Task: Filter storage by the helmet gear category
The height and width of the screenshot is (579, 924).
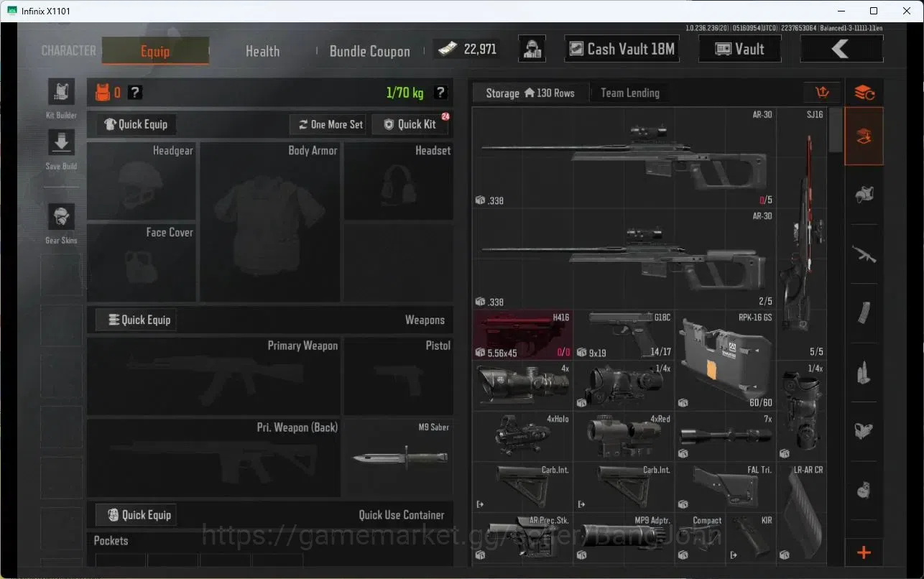Action: 864,195
